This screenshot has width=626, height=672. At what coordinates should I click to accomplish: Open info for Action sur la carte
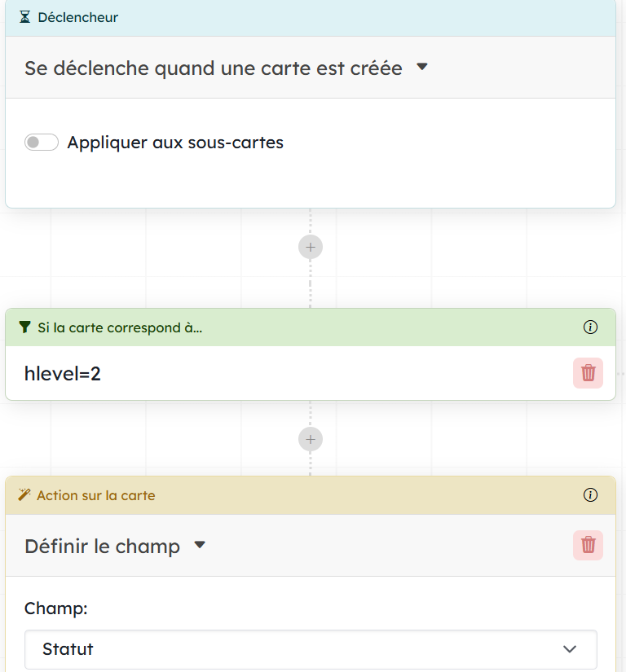click(591, 495)
